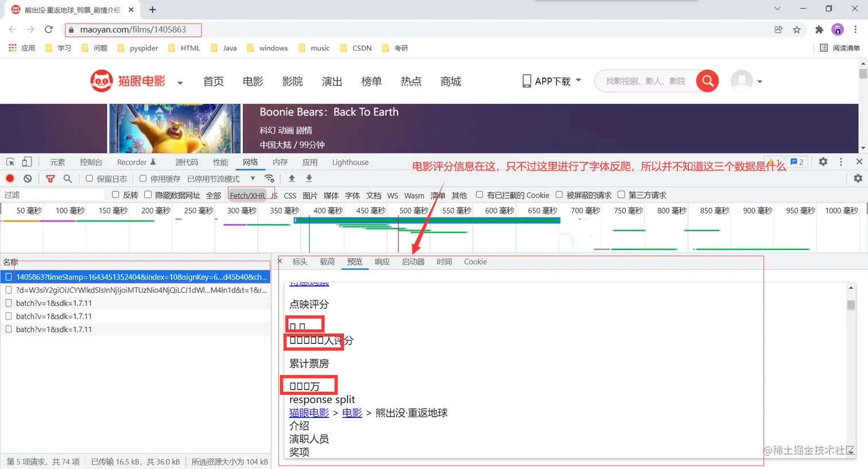Screen dimensions: 868x469
Task: Enable 第三方请求 checkbox
Action: [621, 195]
